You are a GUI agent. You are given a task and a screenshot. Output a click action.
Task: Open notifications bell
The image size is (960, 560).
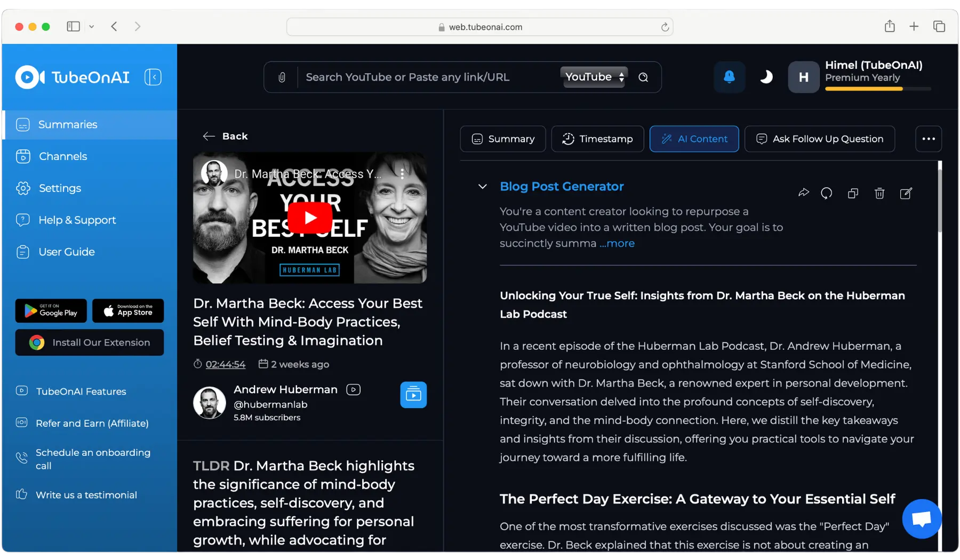coord(729,77)
